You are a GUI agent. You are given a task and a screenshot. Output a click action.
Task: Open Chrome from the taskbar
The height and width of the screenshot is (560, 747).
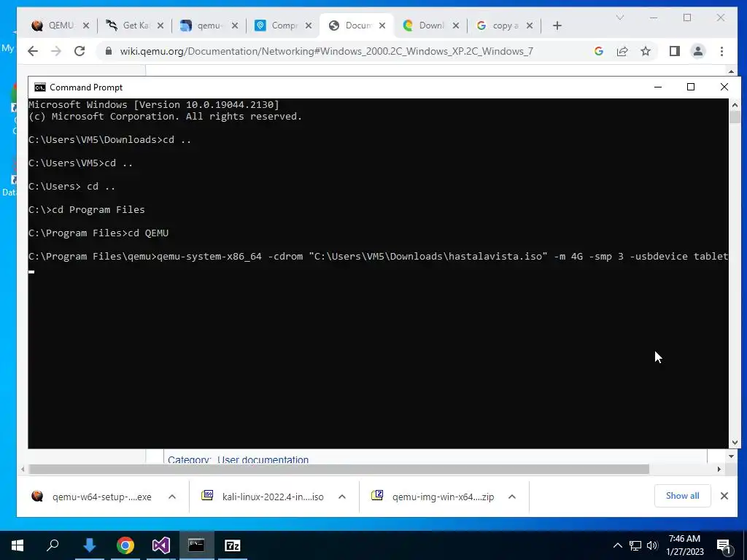coord(125,545)
